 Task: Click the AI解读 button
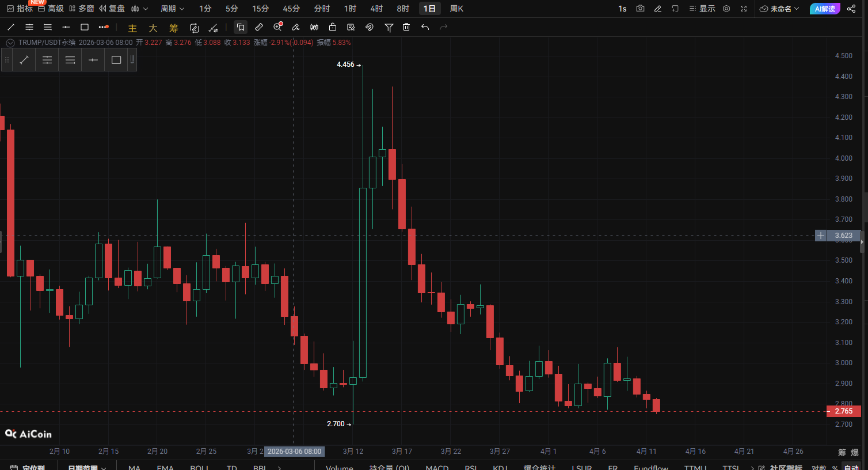(x=825, y=9)
